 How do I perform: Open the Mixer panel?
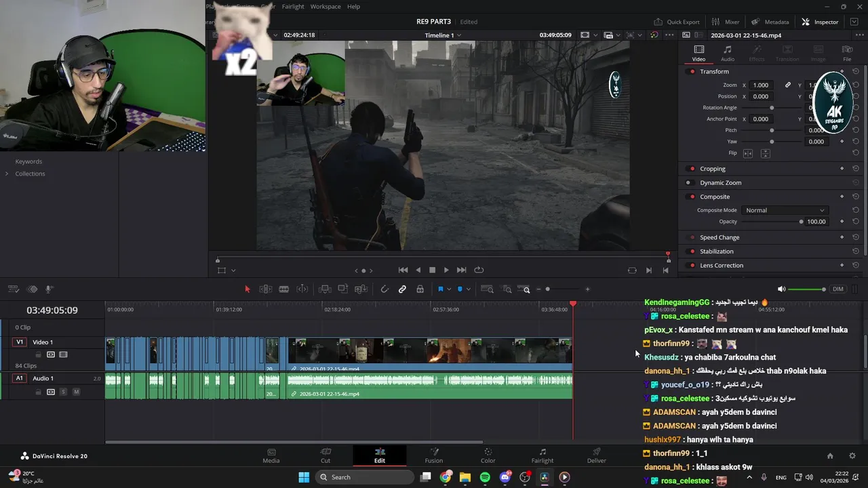[x=726, y=22]
